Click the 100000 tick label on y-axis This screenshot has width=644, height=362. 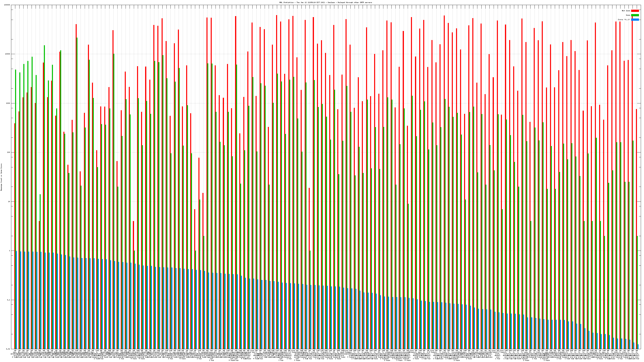pyautogui.click(x=7, y=5)
